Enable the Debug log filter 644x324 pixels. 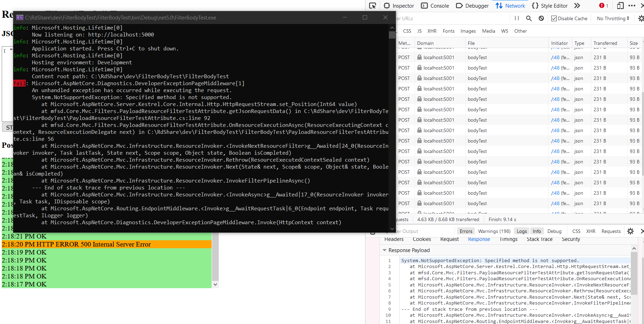coord(554,231)
